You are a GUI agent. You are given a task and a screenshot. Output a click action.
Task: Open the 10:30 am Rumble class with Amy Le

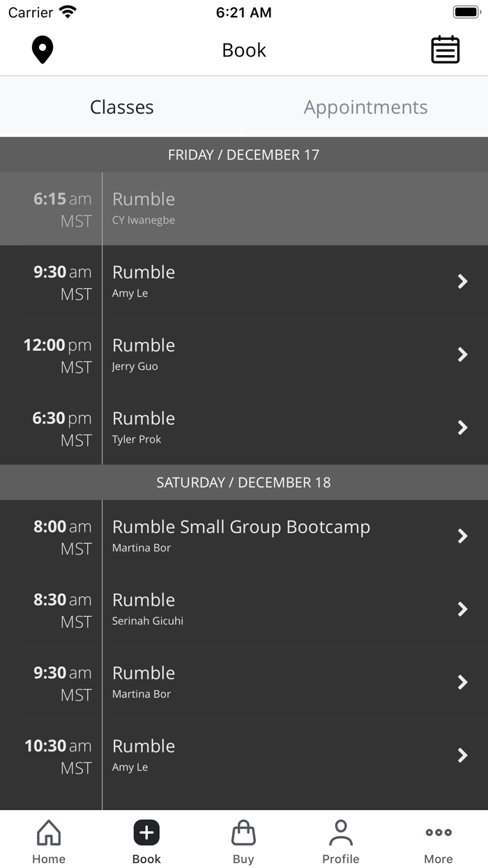click(244, 755)
